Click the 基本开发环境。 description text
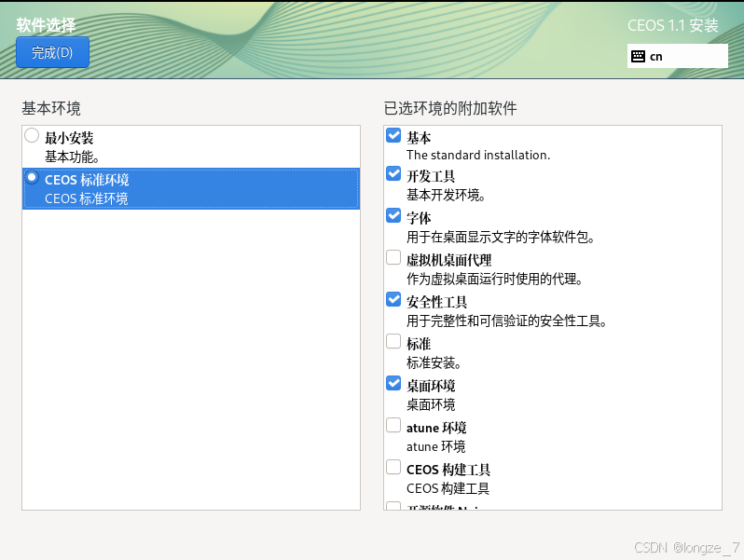The width and height of the screenshot is (744, 560). (446, 195)
